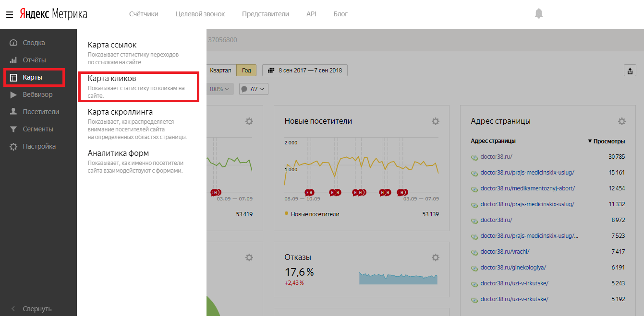Expand the 7/7 annotations dropdown
Image resolution: width=644 pixels, height=316 pixels.
254,89
